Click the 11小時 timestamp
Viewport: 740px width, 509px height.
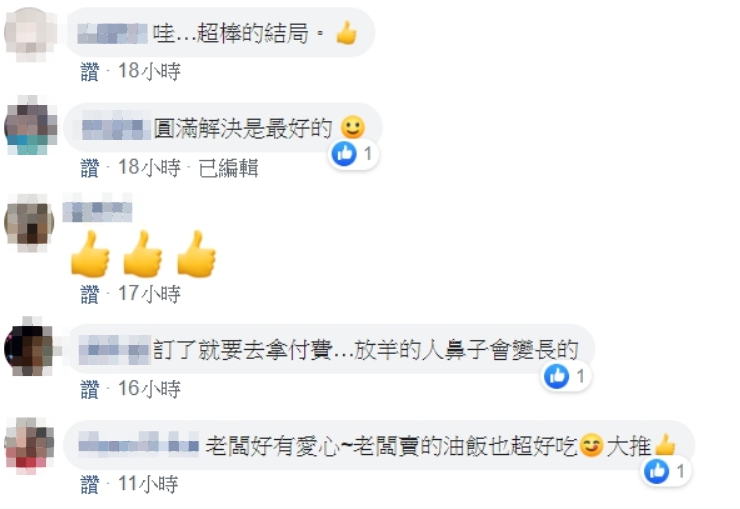click(148, 484)
